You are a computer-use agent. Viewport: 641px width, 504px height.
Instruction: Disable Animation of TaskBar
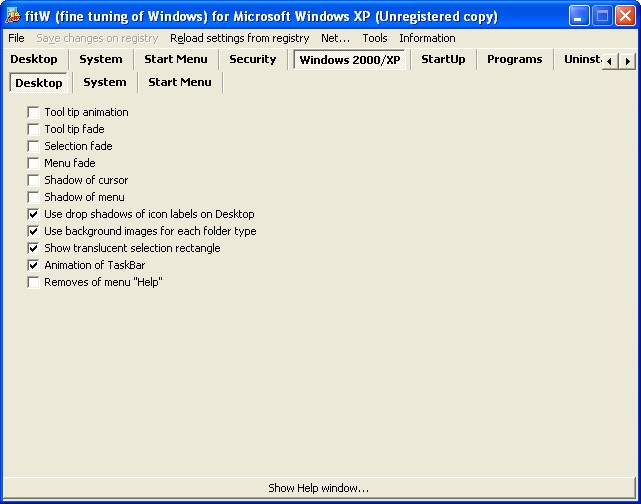tap(33, 265)
